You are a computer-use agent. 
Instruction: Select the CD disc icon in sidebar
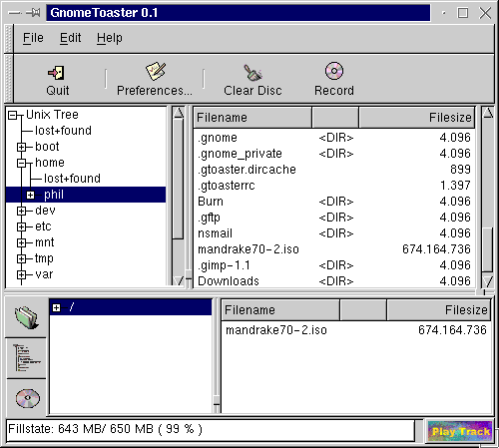[28, 398]
